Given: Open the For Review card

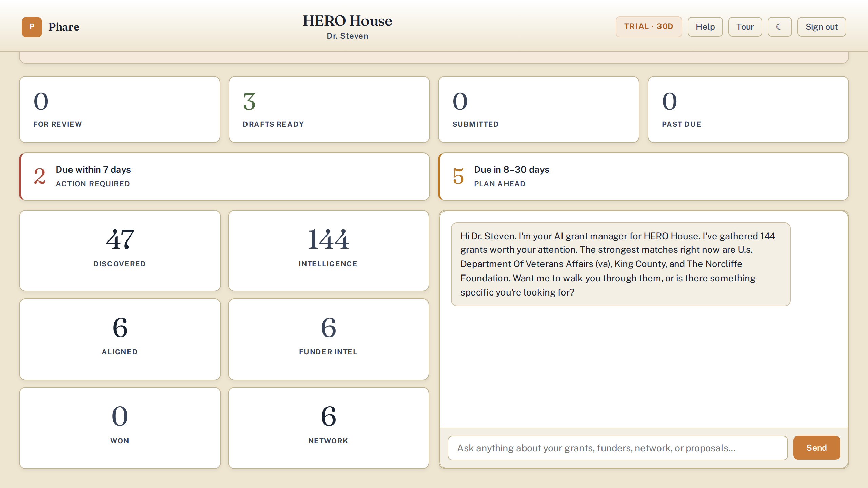Looking at the screenshot, I should [120, 109].
